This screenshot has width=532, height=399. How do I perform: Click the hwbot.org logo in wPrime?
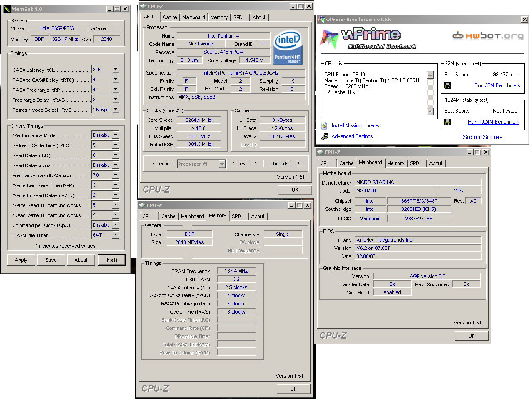(x=487, y=35)
